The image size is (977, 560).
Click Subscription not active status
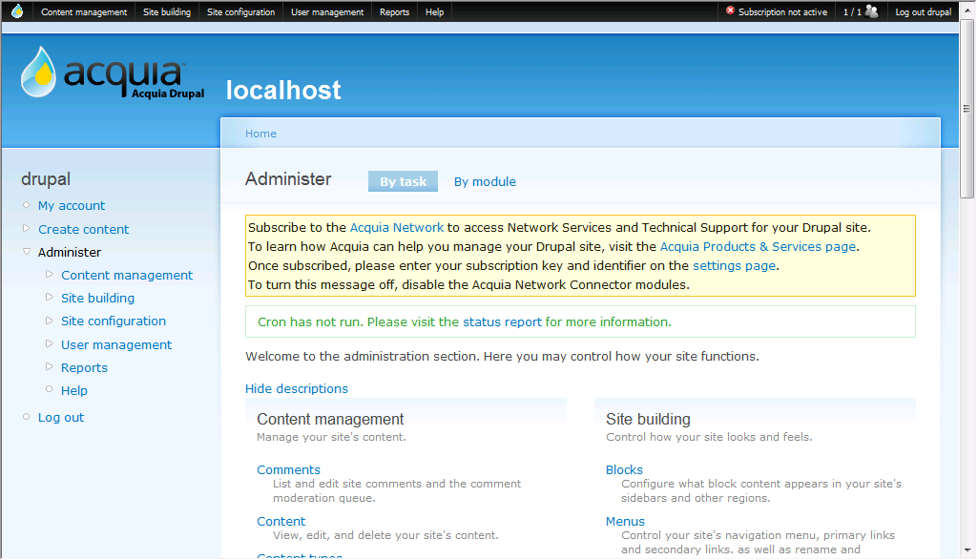(x=782, y=11)
